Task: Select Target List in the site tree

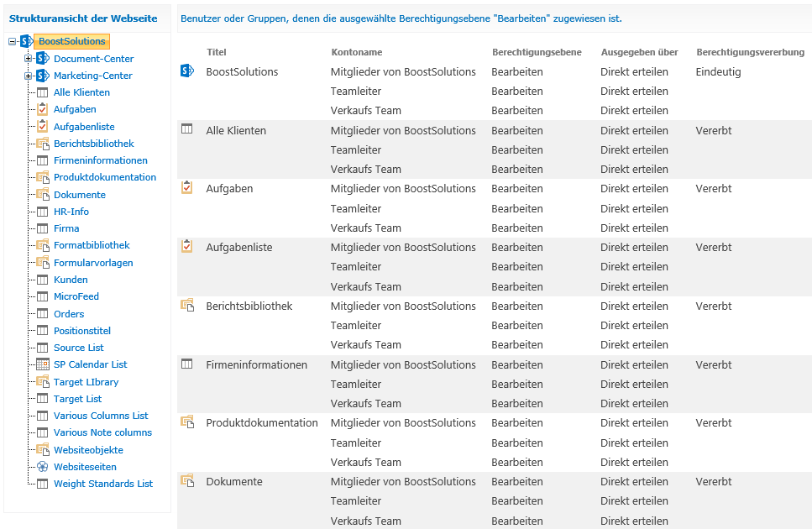Action: [78, 399]
